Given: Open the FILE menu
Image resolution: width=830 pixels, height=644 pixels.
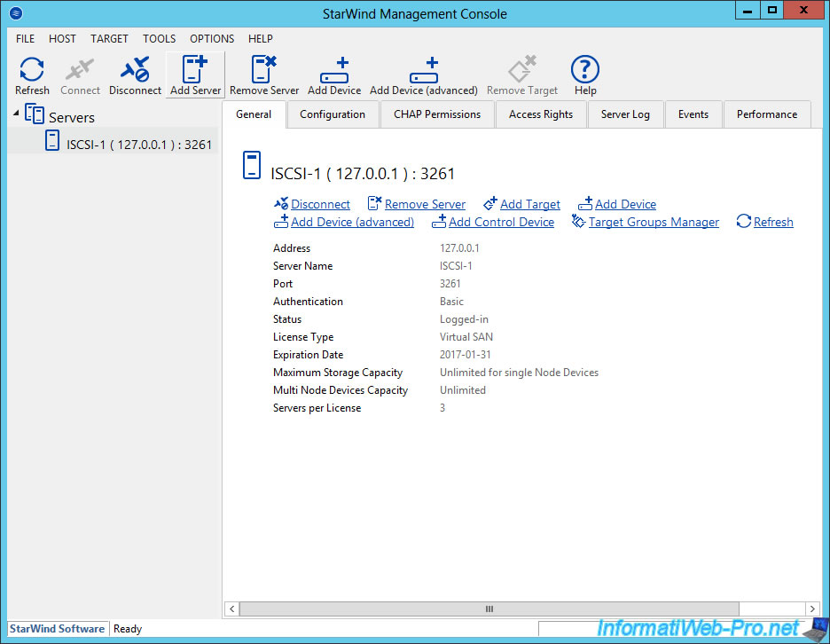Looking at the screenshot, I should 25,39.
